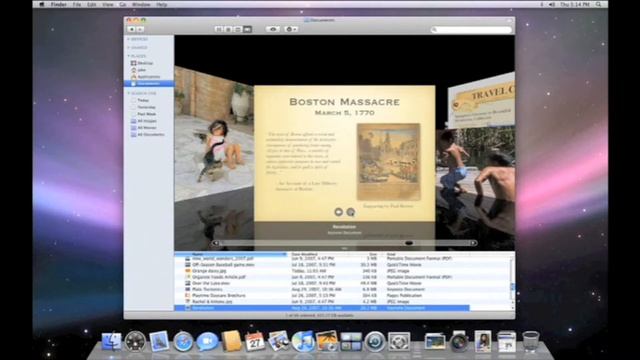The width and height of the screenshot is (640, 360).
Task: Click the Finder search field
Action: 471,29
